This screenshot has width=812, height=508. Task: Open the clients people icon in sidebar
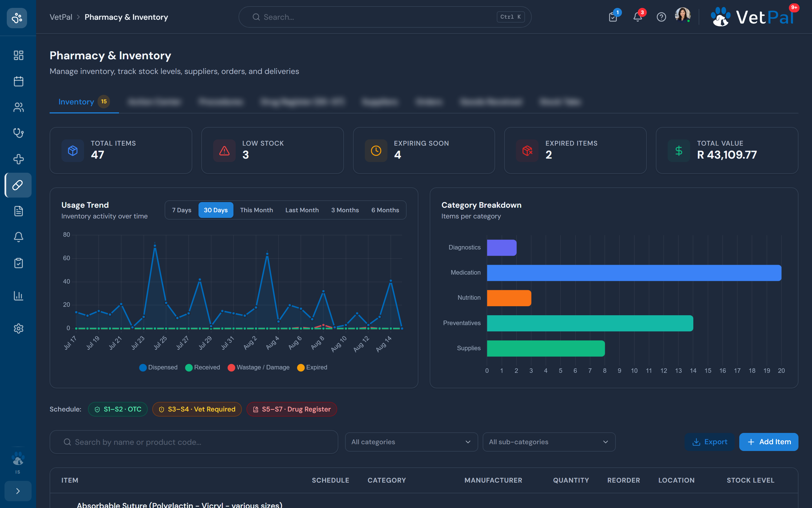[18, 107]
